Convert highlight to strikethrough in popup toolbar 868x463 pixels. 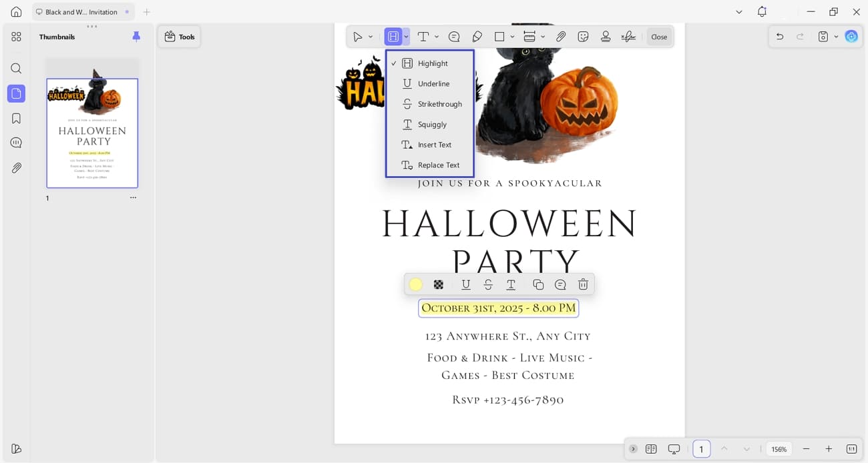[x=488, y=285]
